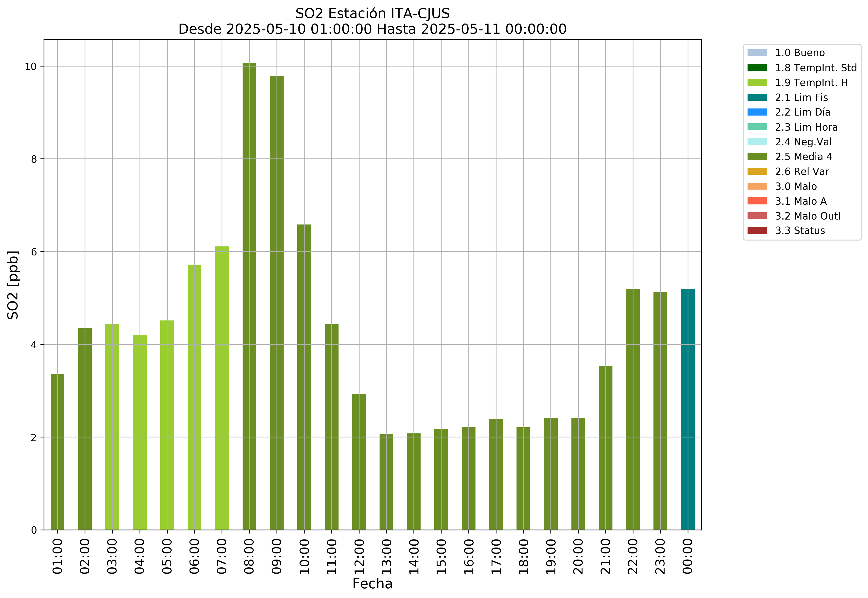Click the tallest bar at 08:00

(249, 296)
